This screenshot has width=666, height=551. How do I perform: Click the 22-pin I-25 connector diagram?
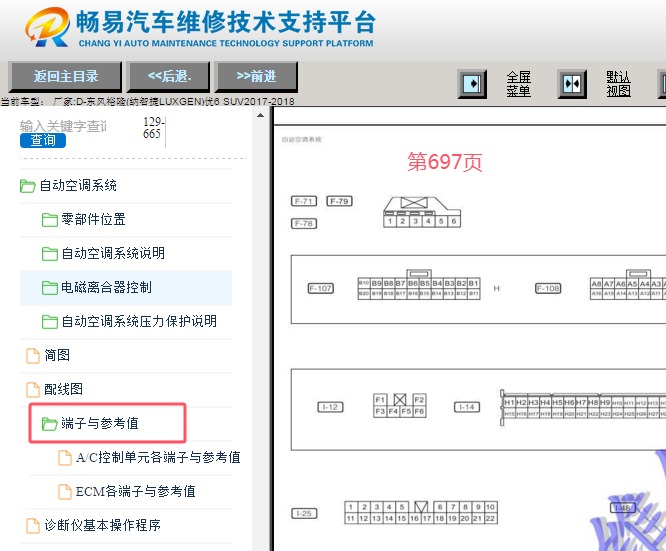pos(421,512)
